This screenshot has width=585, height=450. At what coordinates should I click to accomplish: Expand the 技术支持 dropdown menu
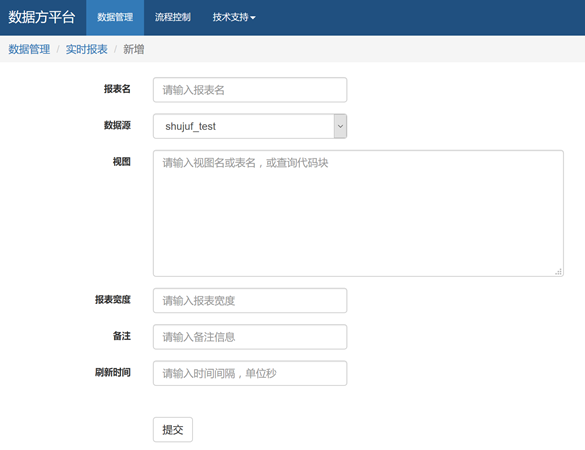pyautogui.click(x=234, y=18)
